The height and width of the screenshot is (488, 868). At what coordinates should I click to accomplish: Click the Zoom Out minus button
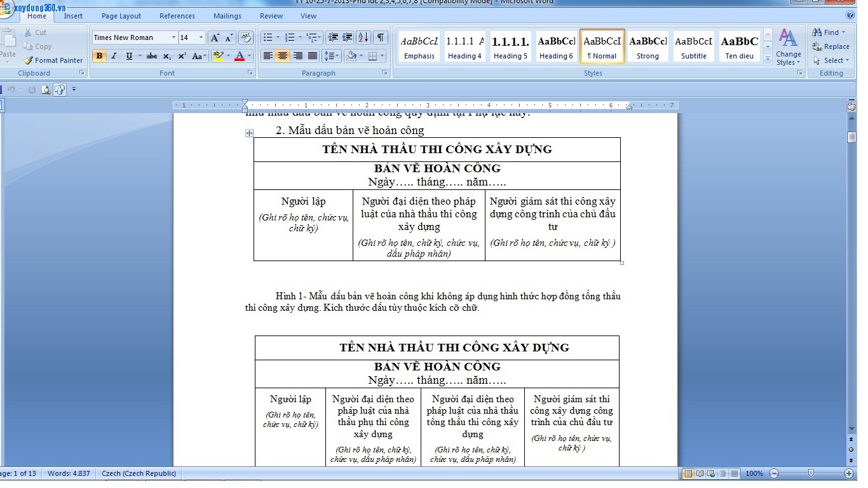tap(774, 473)
